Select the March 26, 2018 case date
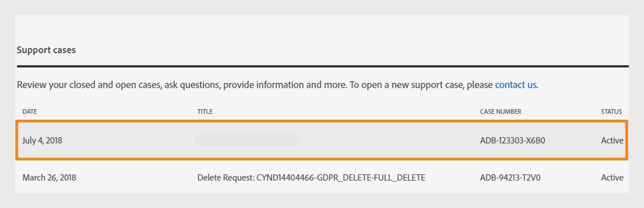 pyautogui.click(x=49, y=177)
